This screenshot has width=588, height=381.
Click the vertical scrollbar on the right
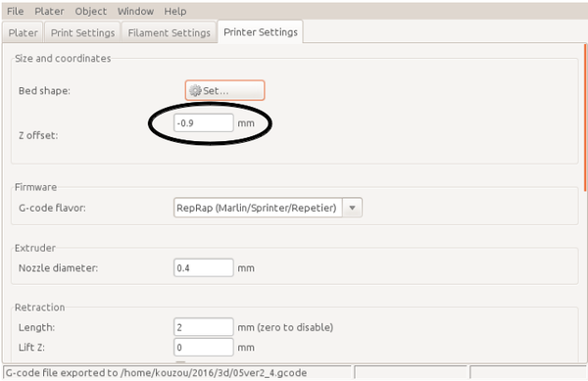(585, 117)
